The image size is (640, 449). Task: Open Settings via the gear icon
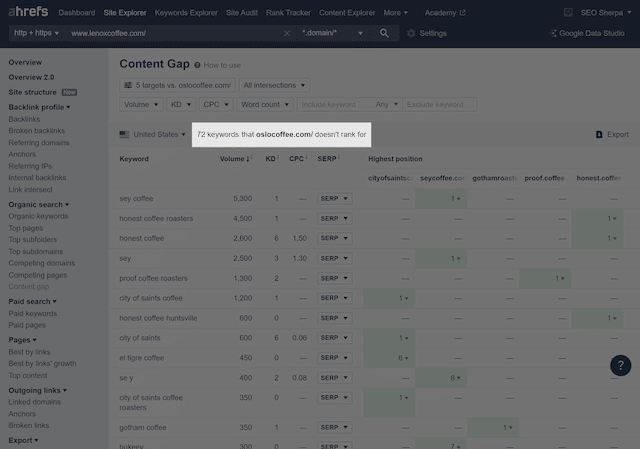tap(412, 33)
